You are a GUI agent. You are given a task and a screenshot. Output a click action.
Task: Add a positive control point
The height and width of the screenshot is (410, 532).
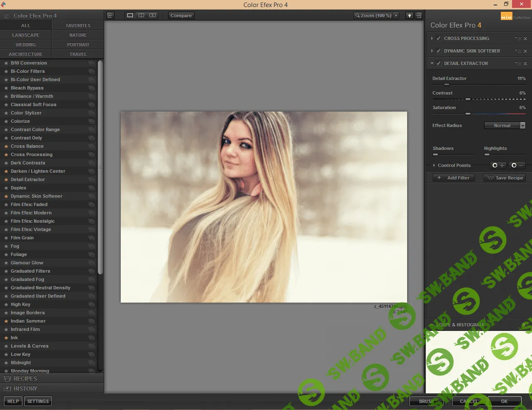(x=497, y=165)
